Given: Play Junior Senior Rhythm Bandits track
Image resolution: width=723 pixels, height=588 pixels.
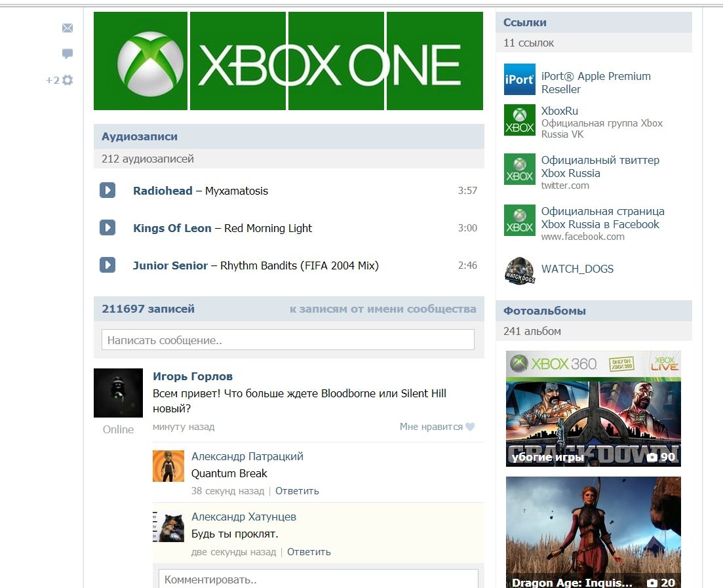Looking at the screenshot, I should tap(107, 265).
